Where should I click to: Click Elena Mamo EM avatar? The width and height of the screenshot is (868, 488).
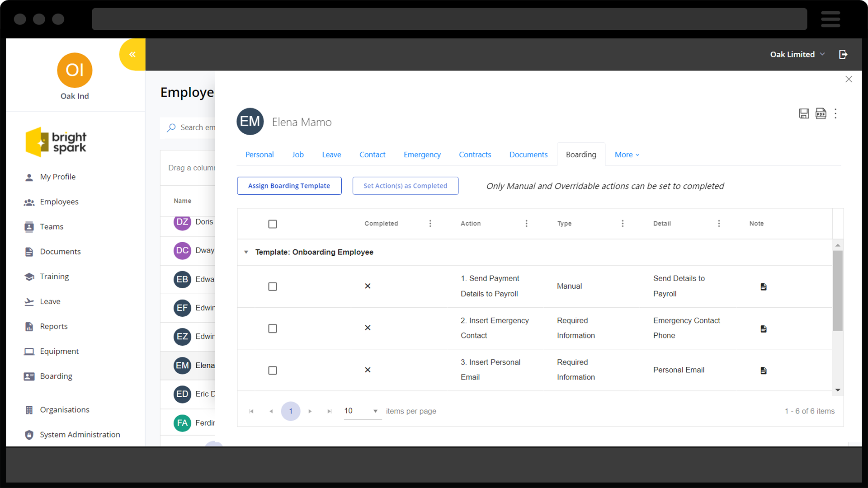point(250,122)
